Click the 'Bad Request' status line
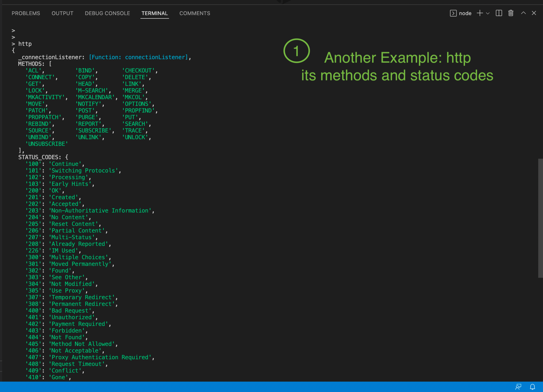Screen dimensions: 543x392 60,311
